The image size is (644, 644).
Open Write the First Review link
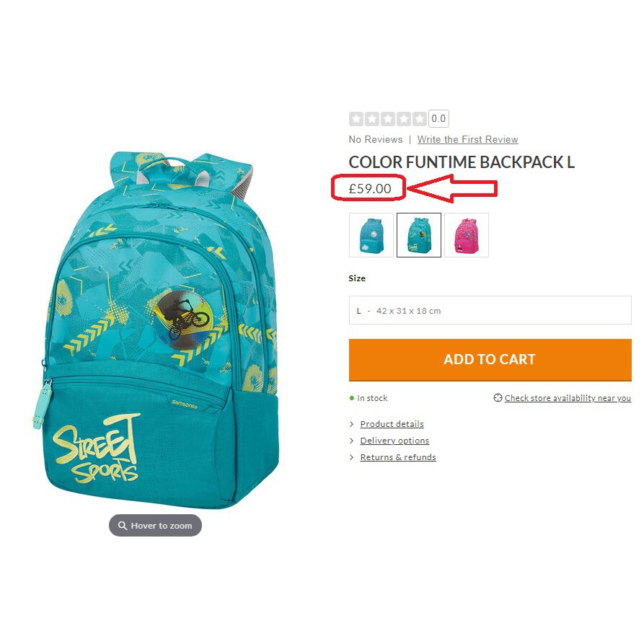[x=467, y=139]
